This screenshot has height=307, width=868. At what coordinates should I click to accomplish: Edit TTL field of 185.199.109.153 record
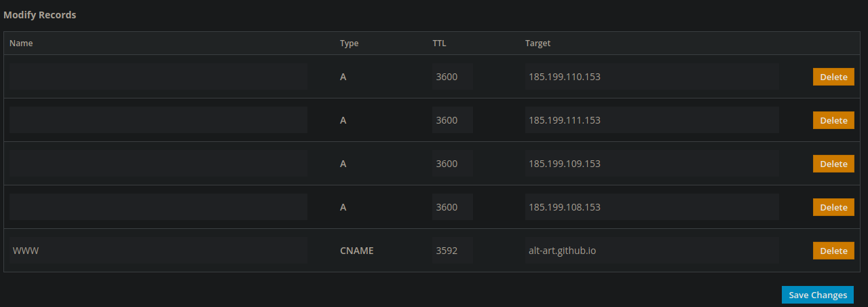[452, 164]
